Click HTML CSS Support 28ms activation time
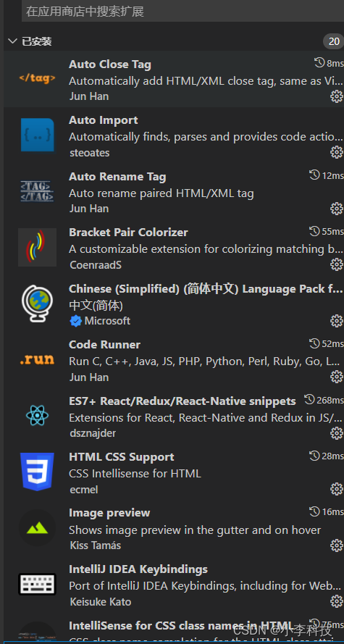This screenshot has height=644, width=344. (327, 456)
